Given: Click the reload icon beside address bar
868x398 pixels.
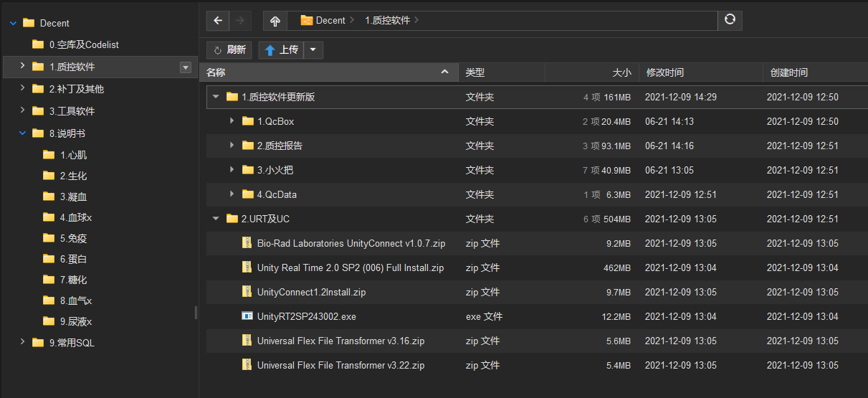Looking at the screenshot, I should 730,20.
